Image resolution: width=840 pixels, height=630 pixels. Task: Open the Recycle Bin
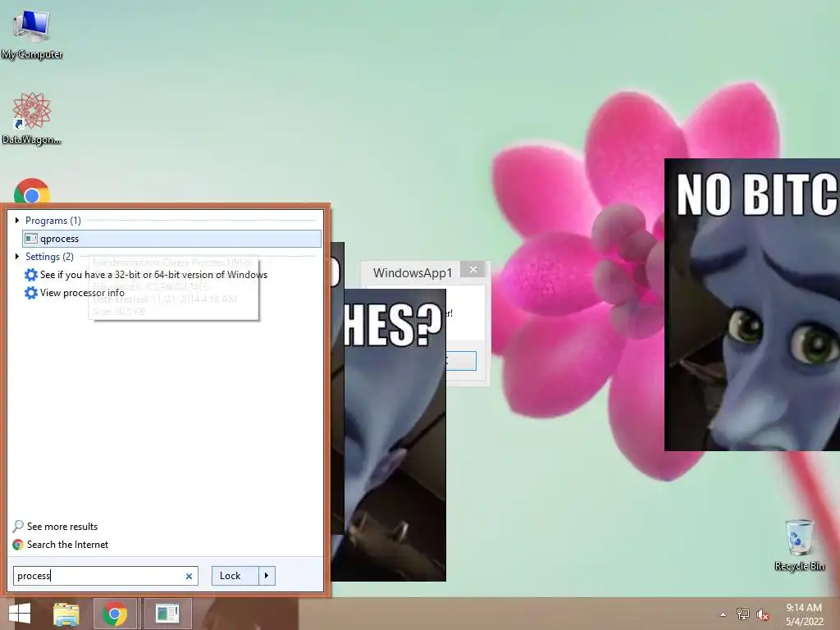tap(799, 545)
